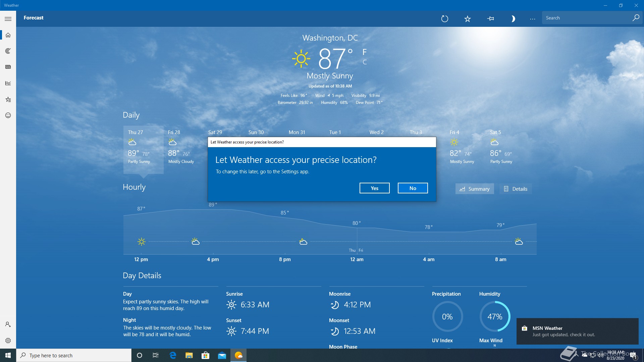The width and height of the screenshot is (644, 362).
Task: Click the taskbar search box
Action: [74, 355]
